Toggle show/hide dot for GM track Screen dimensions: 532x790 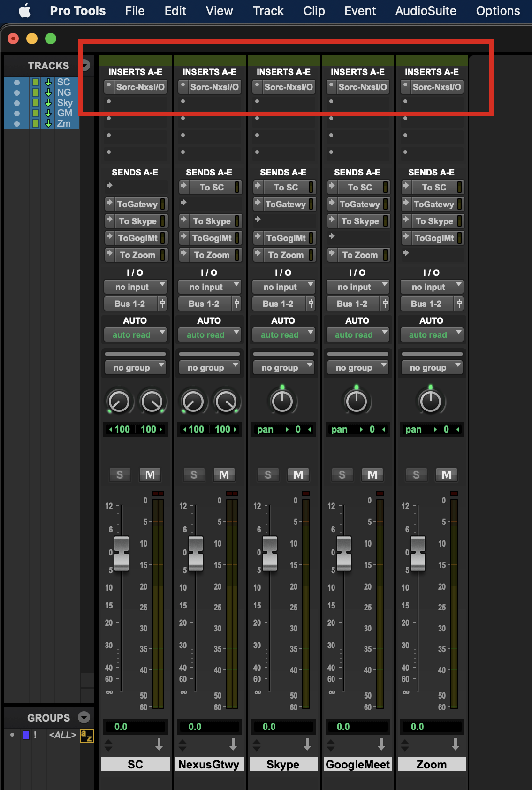[x=17, y=113]
